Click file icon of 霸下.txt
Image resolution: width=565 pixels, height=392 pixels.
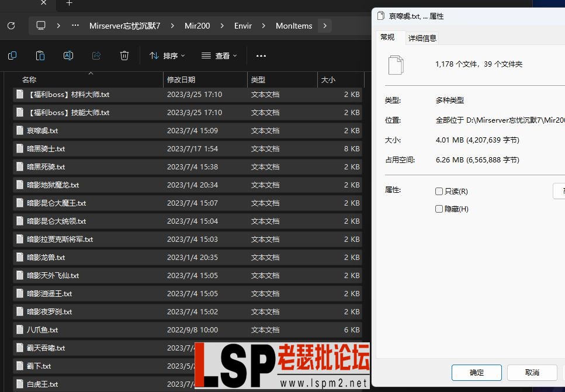[20, 366]
